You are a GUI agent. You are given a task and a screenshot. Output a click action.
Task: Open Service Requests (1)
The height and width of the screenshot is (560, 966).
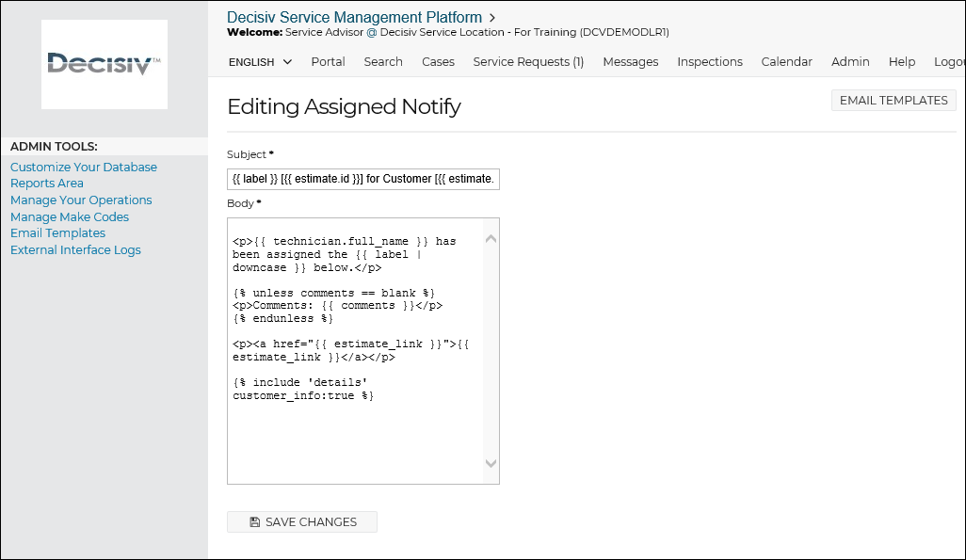point(528,61)
